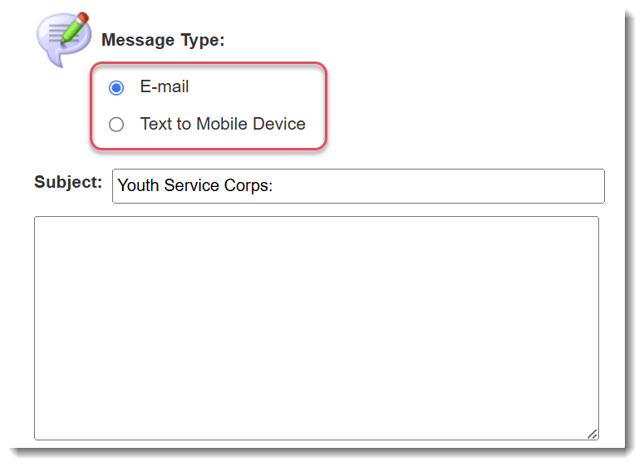This screenshot has width=644, height=467.
Task: Click the "Subject:" field label
Action: click(68, 182)
